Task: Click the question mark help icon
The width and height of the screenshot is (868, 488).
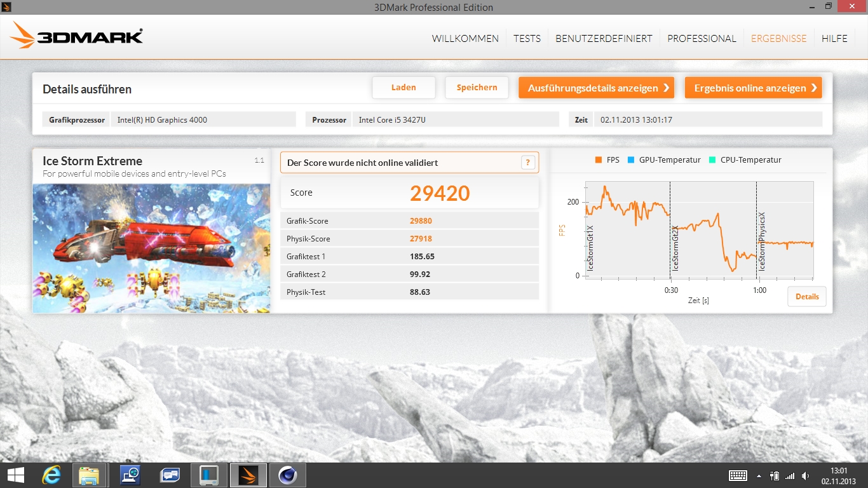Action: (528, 163)
